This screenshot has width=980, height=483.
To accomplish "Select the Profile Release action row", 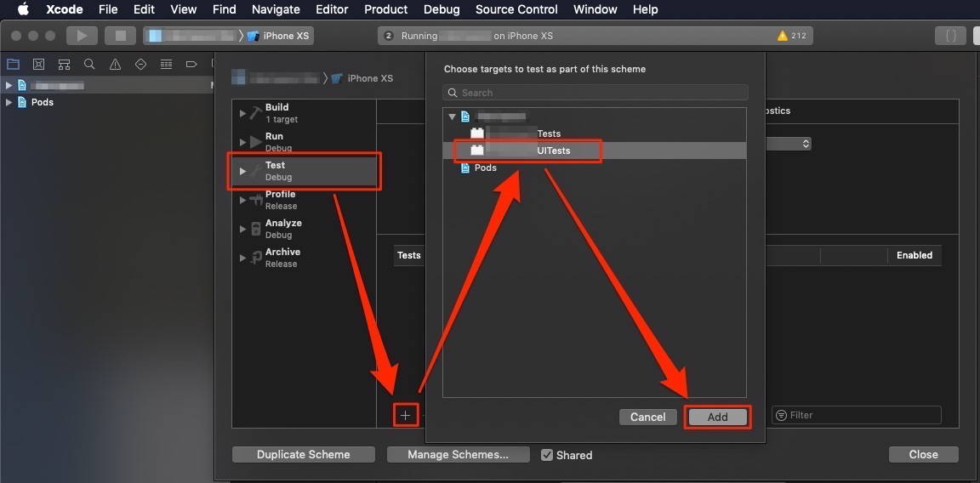I will coord(304,200).
